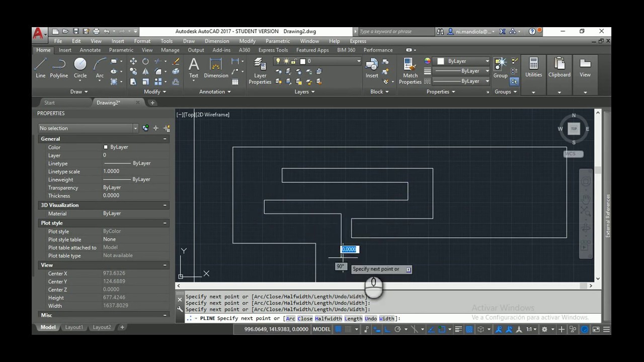Viewport: 644px width, 362px height.
Task: Toggle clean screen icon in status bar
Action: (596, 329)
